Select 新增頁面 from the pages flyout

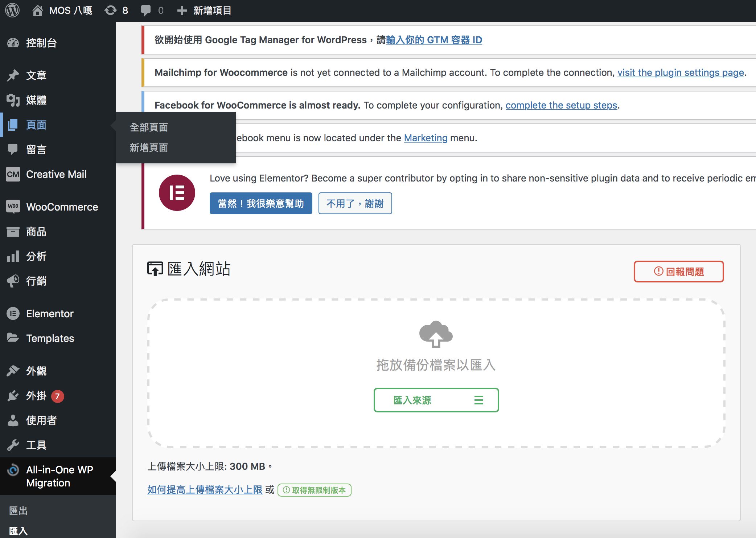tap(149, 148)
